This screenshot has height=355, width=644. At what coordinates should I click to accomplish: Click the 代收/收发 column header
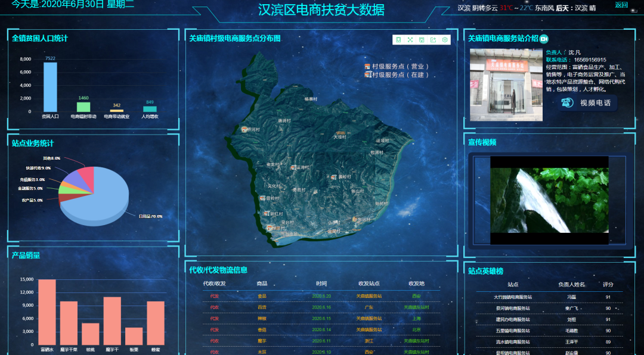point(215,284)
